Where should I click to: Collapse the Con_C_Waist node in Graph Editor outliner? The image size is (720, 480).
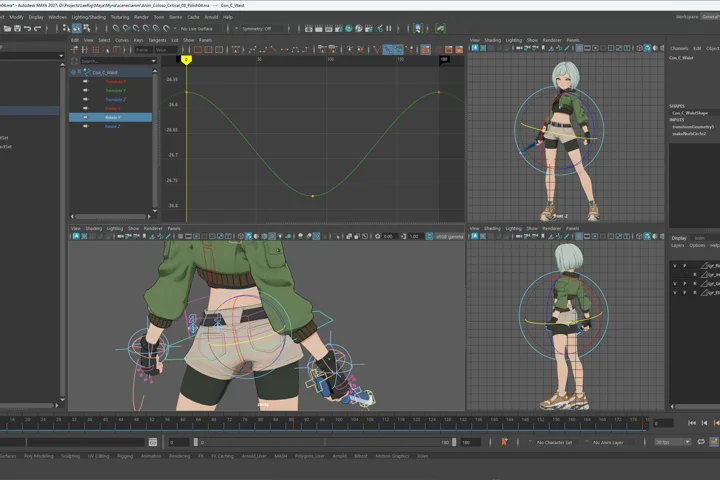[73, 72]
